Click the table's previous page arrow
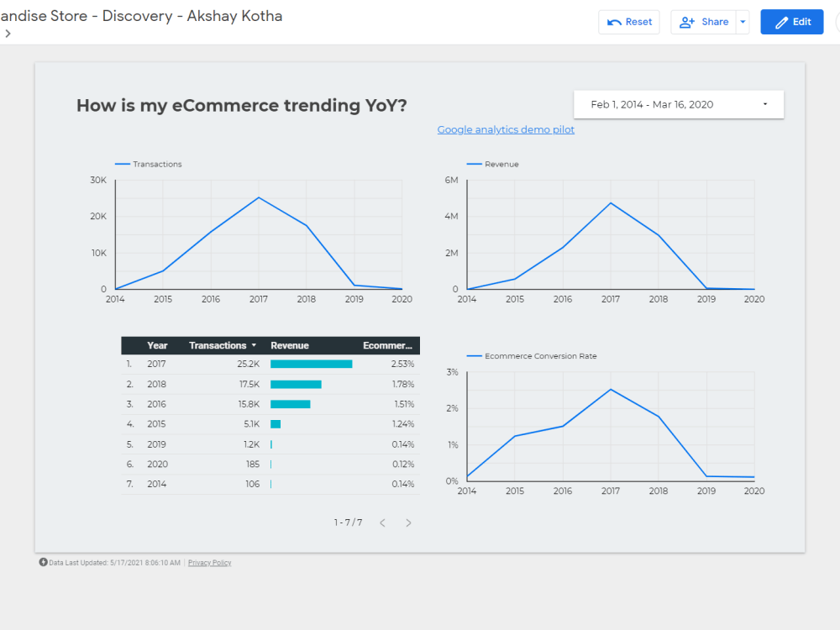The width and height of the screenshot is (840, 630). pos(382,522)
